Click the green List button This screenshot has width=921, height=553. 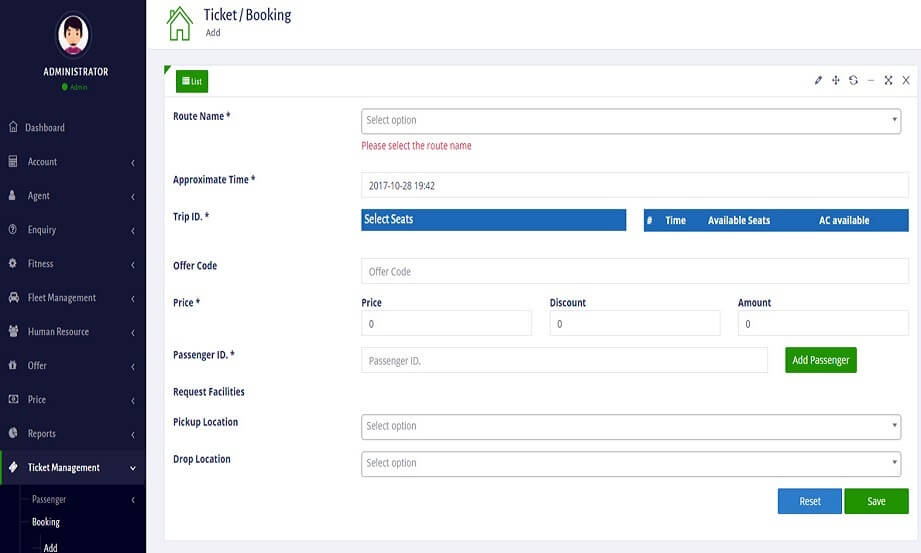(x=192, y=81)
